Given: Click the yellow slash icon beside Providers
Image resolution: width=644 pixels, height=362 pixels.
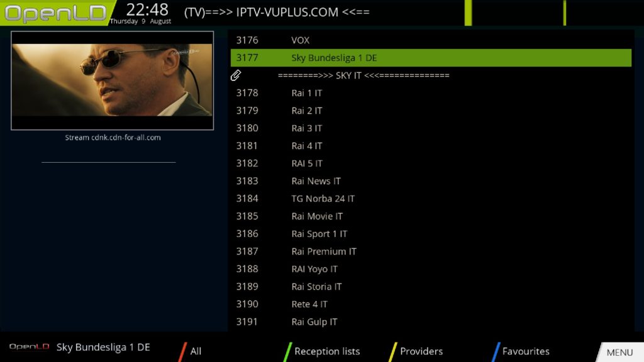Looking at the screenshot, I should (x=393, y=351).
